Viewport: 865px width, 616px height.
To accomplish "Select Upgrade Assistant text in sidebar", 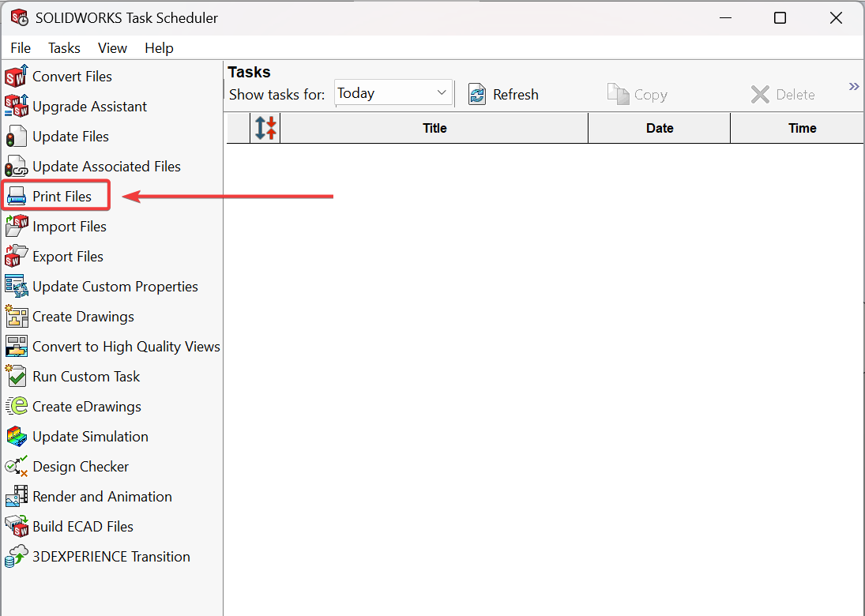I will click(x=90, y=106).
